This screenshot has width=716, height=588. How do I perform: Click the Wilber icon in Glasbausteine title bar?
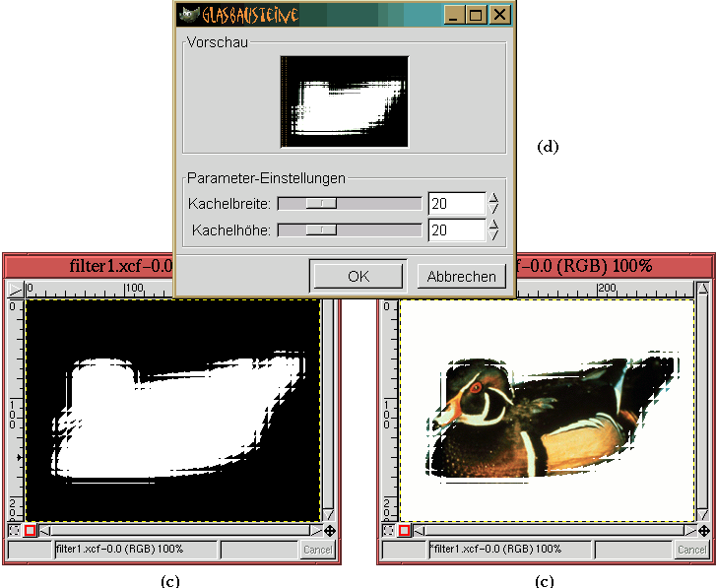tap(188, 15)
